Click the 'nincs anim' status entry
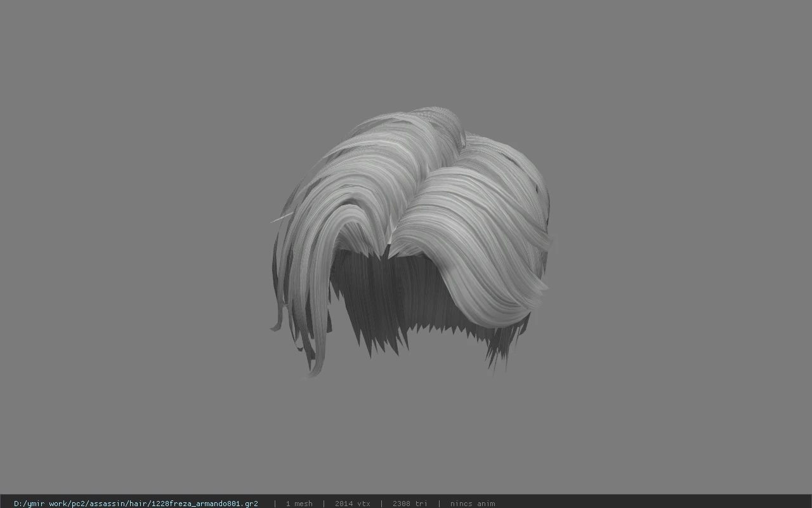 pyautogui.click(x=473, y=504)
